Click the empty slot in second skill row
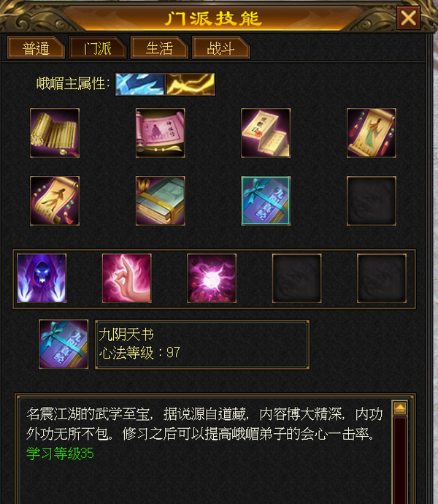The width and height of the screenshot is (438, 504). tap(372, 201)
